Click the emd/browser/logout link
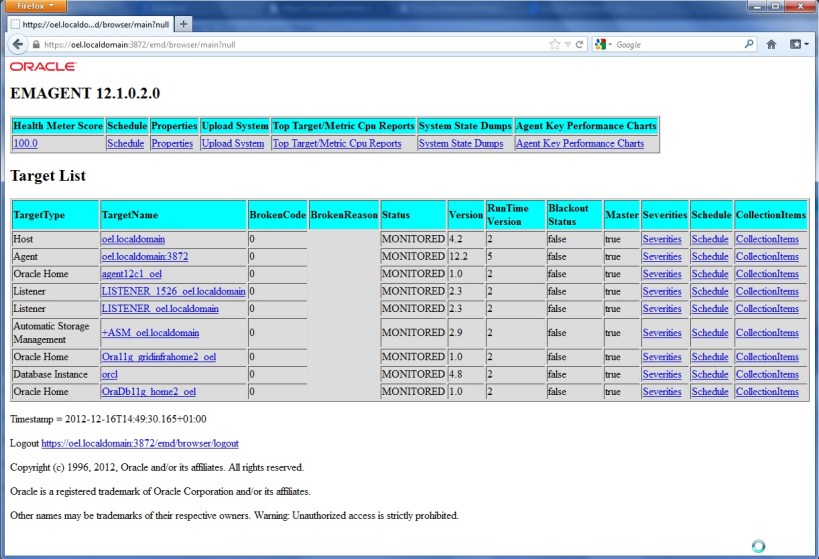This screenshot has height=559, width=819. [140, 444]
